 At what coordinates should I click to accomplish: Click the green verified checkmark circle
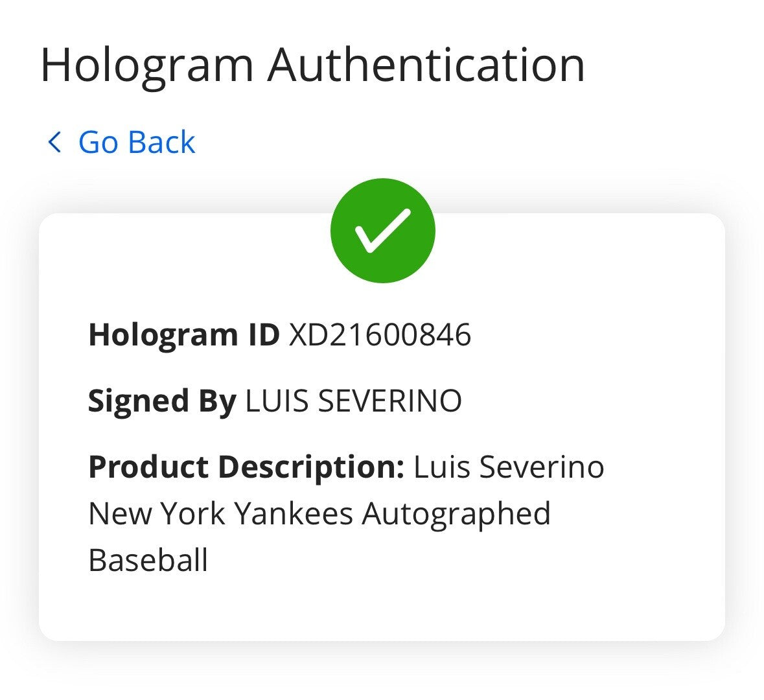coord(382,231)
